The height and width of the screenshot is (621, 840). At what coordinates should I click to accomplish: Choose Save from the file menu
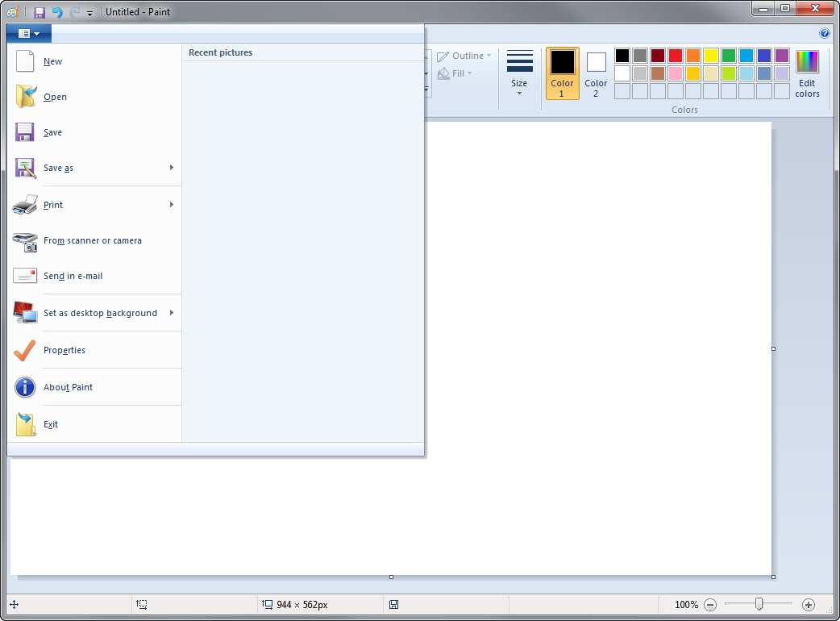tap(94, 132)
